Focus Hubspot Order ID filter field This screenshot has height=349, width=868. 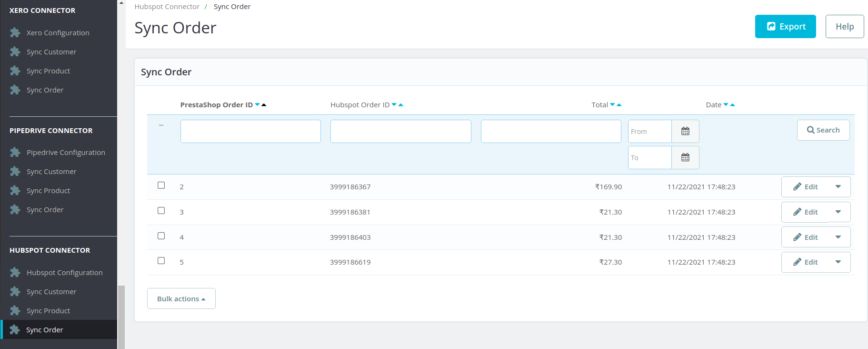tap(401, 131)
